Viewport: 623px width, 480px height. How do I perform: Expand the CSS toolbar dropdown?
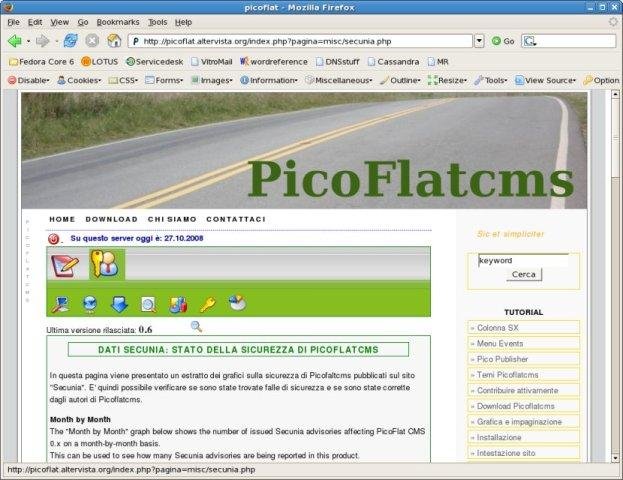pos(123,80)
